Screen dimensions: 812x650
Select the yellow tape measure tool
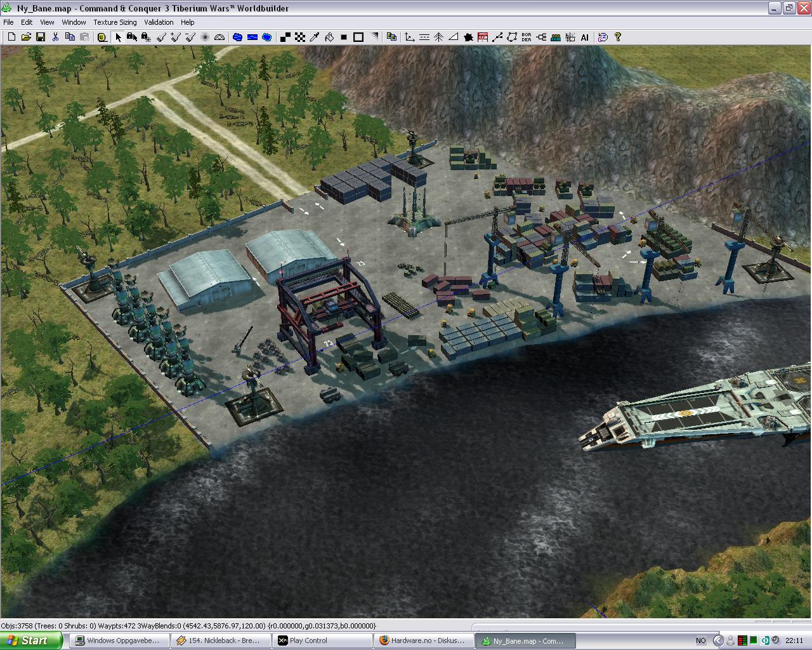(101, 37)
